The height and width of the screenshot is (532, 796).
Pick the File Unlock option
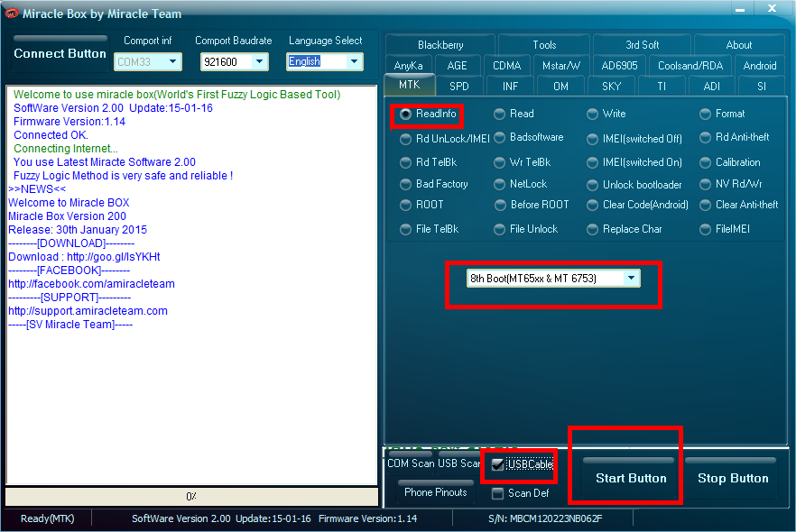point(526,229)
